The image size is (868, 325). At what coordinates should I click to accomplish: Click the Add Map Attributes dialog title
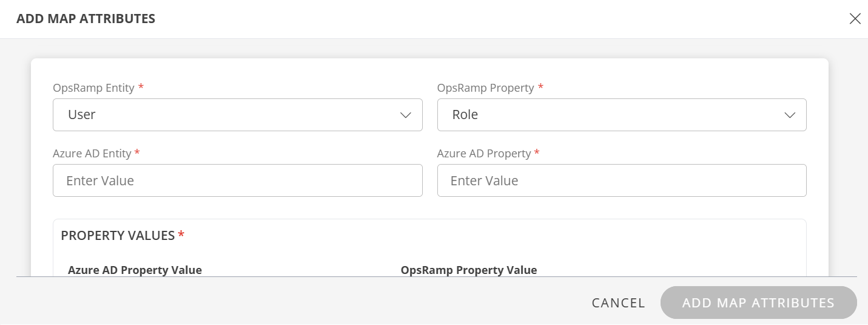click(x=86, y=19)
